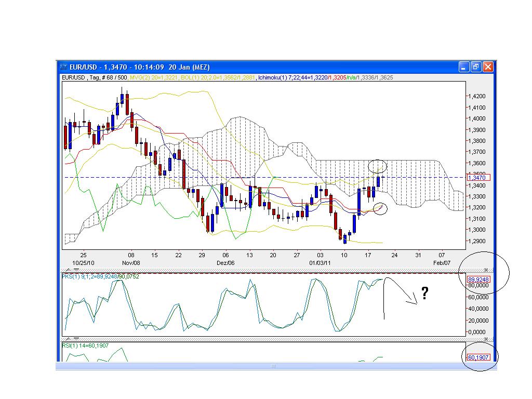
Task: Click the anchor icon on the PKS panel divider
Action: 486,270
